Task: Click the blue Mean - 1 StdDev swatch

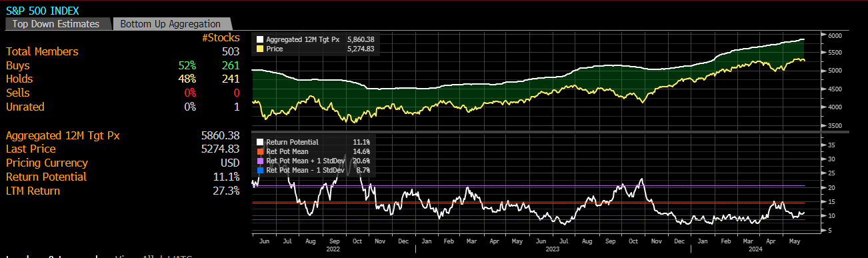Action: (x=260, y=170)
